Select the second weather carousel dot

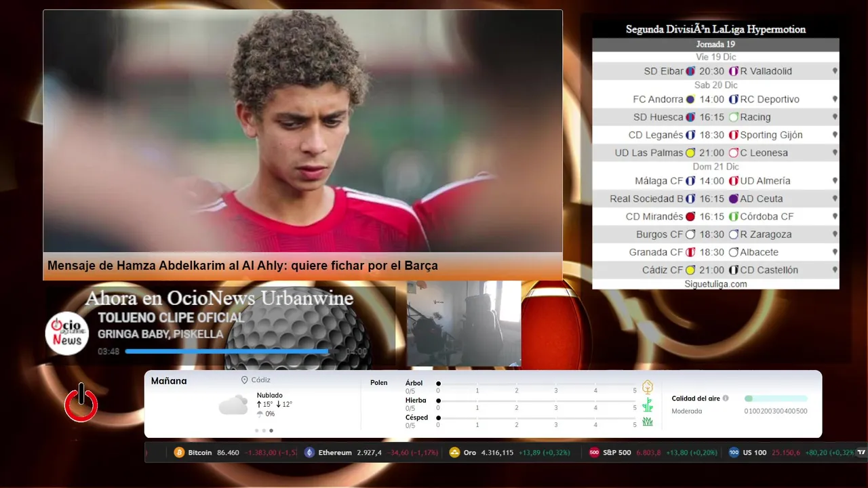[264, 430]
